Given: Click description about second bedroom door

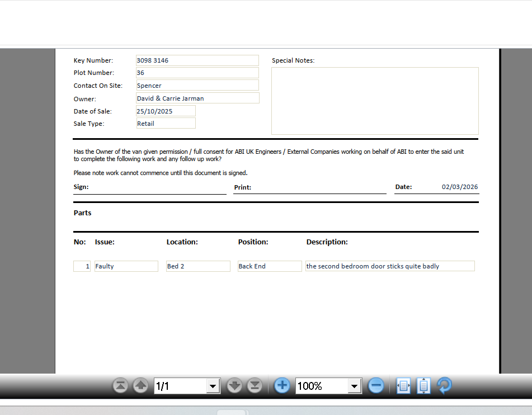Looking at the screenshot, I should (x=390, y=266).
